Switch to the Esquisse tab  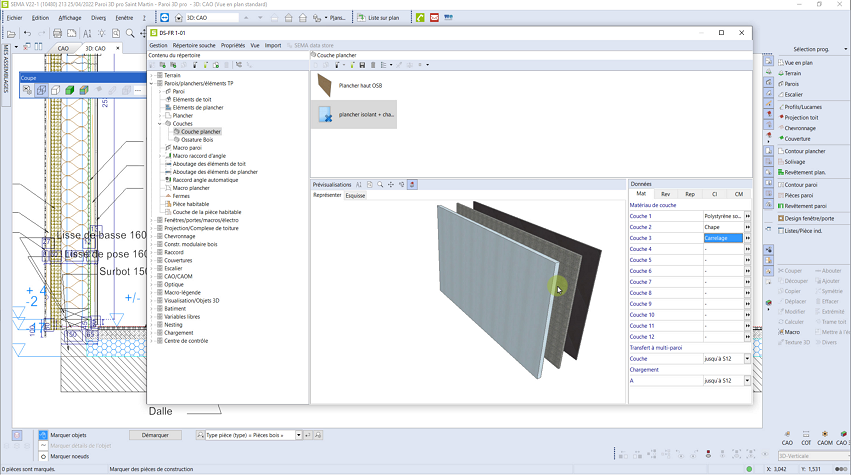pos(355,196)
